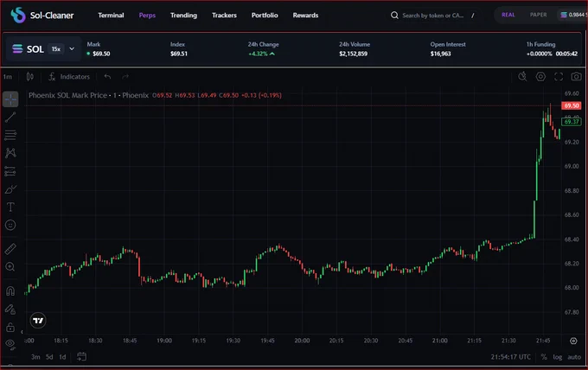Toggle magnet mode
588x370 pixels.
[10, 291]
